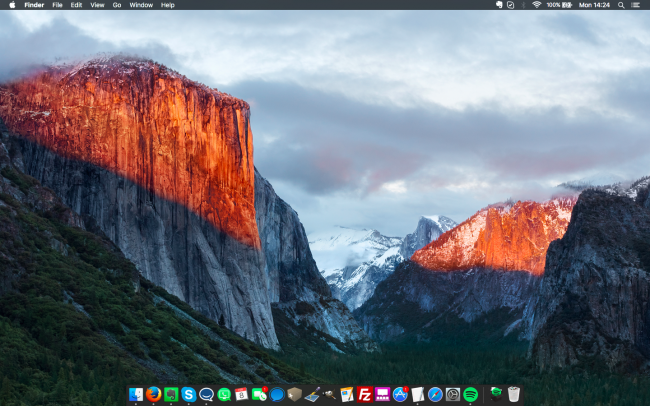Launch Spotify from the dock
Screen dimensions: 650x406
[471, 394]
